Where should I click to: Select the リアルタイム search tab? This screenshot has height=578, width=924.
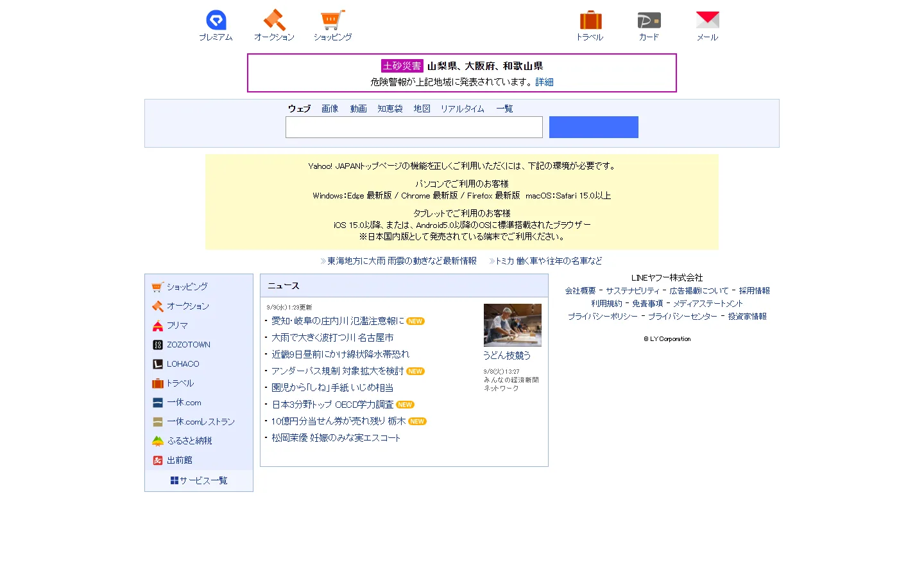(x=462, y=109)
